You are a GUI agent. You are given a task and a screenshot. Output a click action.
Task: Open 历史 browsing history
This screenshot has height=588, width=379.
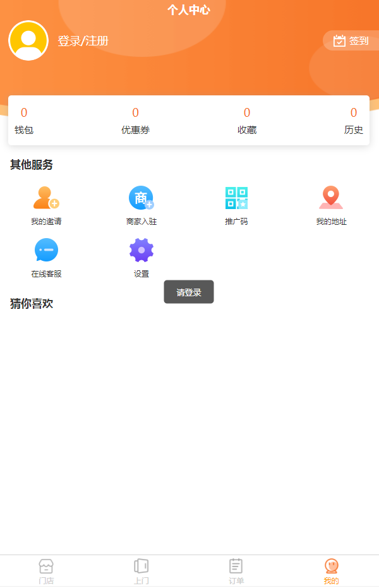[353, 121]
